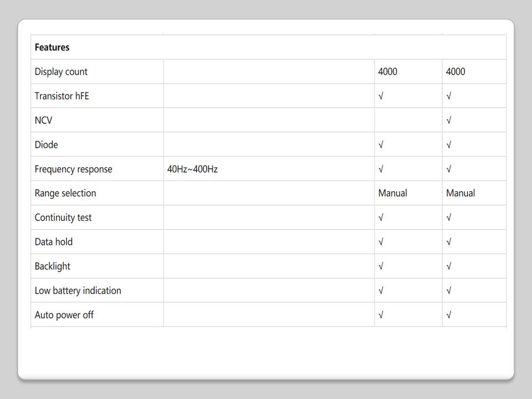Select the Low battery indication label
532x399 pixels.
78,290
